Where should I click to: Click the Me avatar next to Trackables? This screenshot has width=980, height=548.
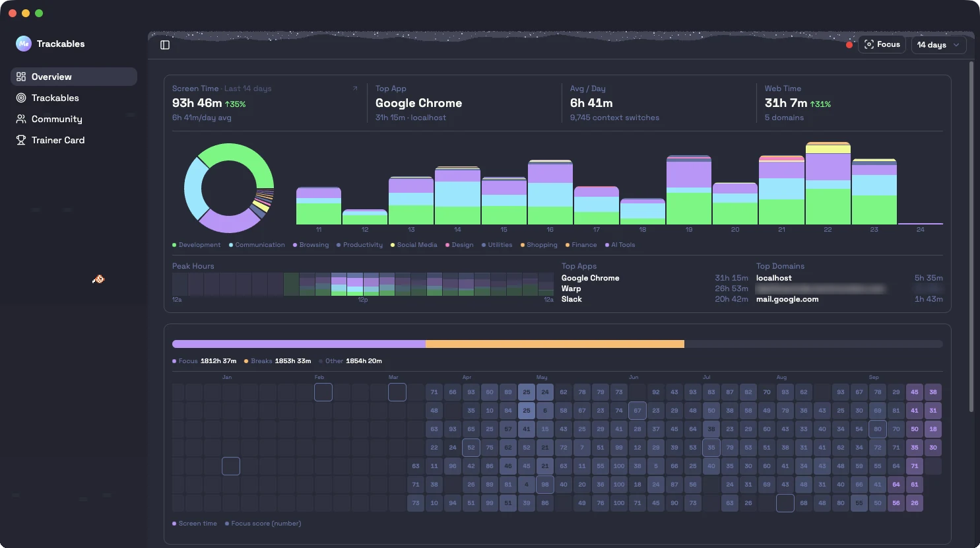pos(24,44)
